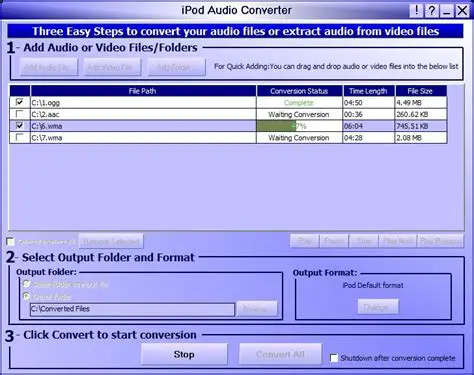Click Change under Output Format
This screenshot has width=474, height=375.
[378, 307]
